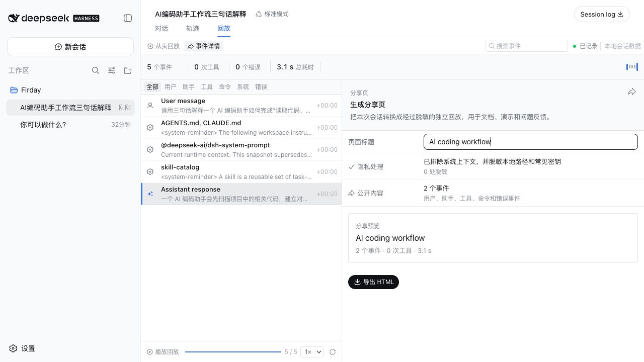Toggle the sidebar panel icon
This screenshot has height=362, width=644.
[128, 18]
